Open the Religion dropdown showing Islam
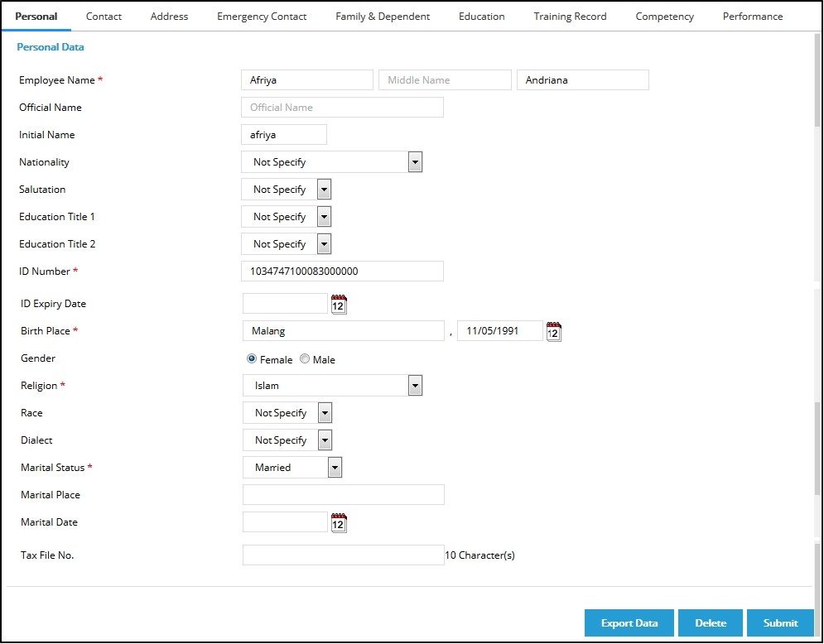Image resolution: width=824 pixels, height=644 pixels. pos(333,385)
